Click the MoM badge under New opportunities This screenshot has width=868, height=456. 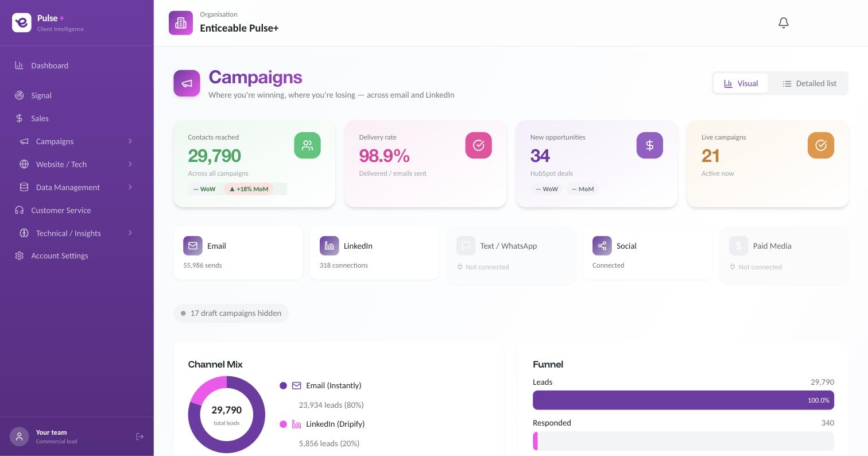tap(582, 189)
